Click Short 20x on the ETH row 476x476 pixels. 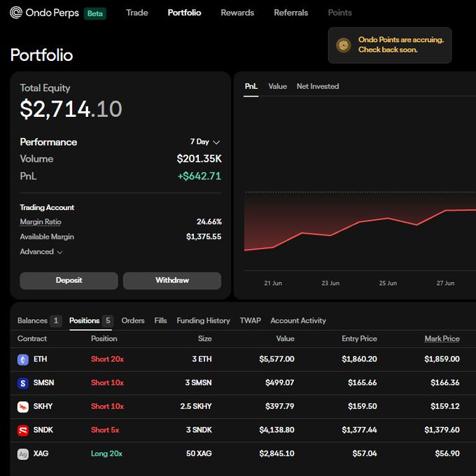108,359
